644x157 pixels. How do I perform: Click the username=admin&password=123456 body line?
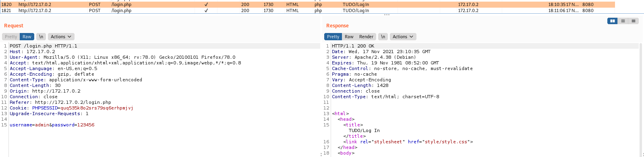click(x=52, y=125)
